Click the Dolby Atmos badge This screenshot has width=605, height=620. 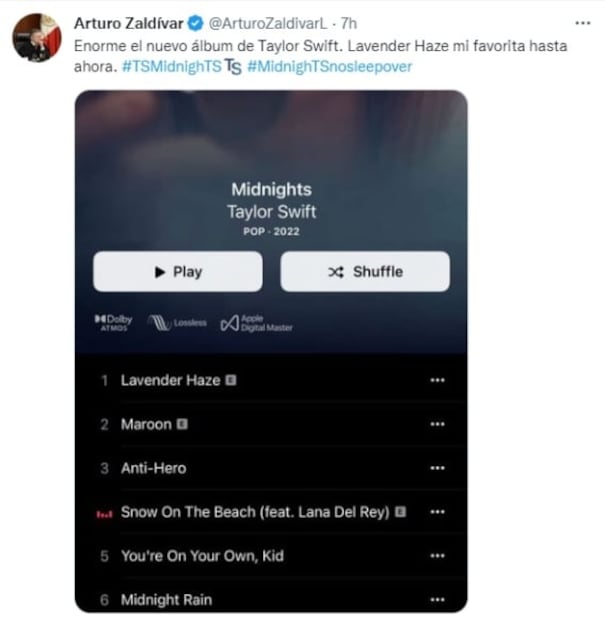[113, 322]
